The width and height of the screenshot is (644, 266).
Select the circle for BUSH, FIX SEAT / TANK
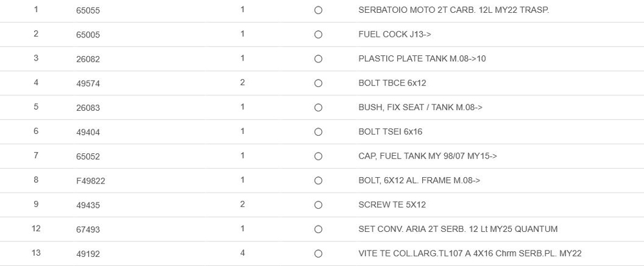pyautogui.click(x=318, y=108)
